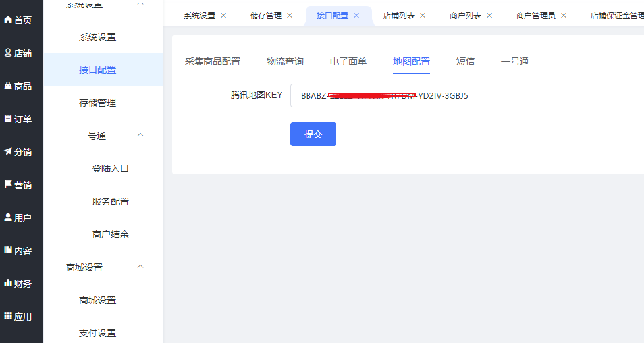Close the 店铺列表 tab
This screenshot has width=644, height=343.
(423, 16)
